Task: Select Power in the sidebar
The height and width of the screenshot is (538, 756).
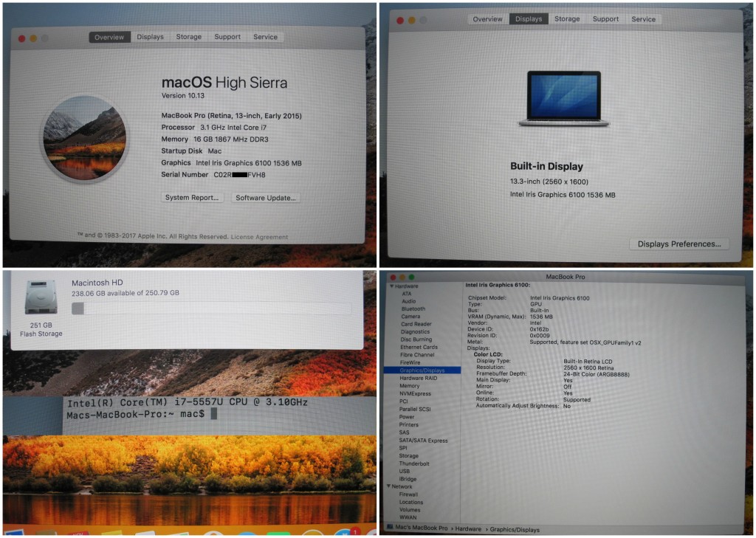Action: pos(407,417)
